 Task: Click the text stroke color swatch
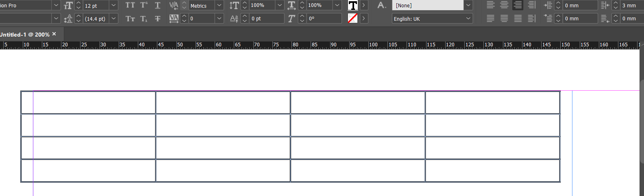[353, 18]
